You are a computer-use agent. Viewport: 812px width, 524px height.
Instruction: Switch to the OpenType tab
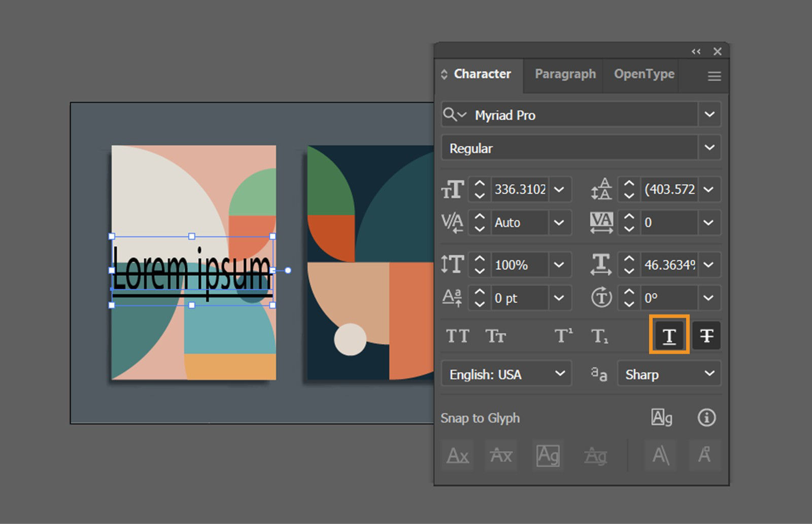(644, 74)
